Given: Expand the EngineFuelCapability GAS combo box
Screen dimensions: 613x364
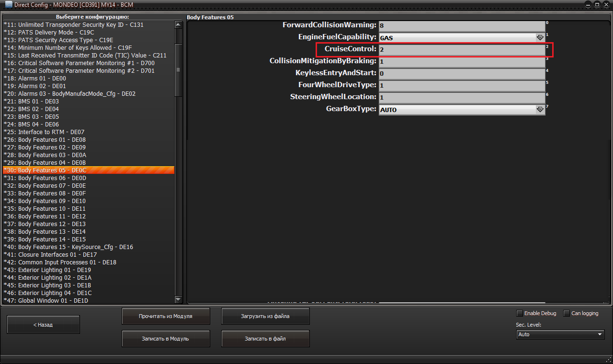Looking at the screenshot, I should click(x=457, y=37).
